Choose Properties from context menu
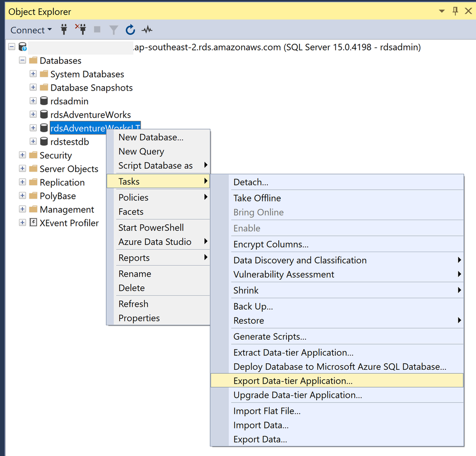The image size is (476, 456). click(159, 318)
